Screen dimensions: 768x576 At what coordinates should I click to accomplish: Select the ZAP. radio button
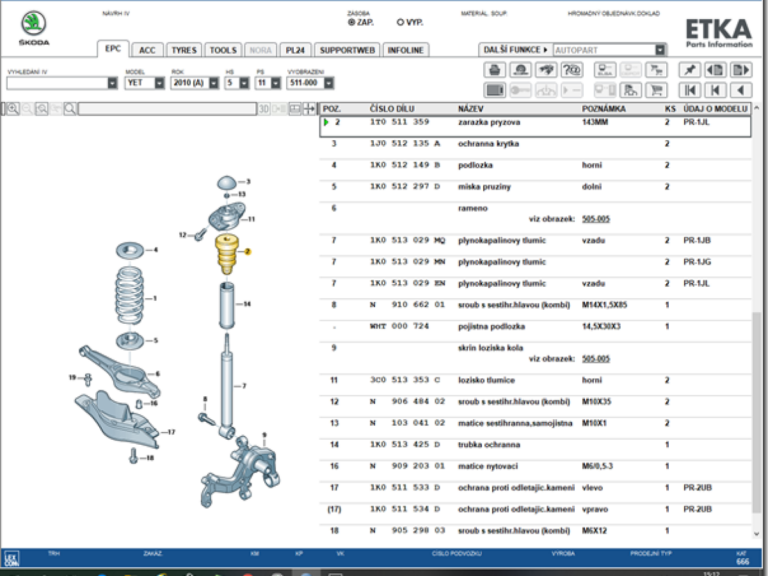click(351, 21)
